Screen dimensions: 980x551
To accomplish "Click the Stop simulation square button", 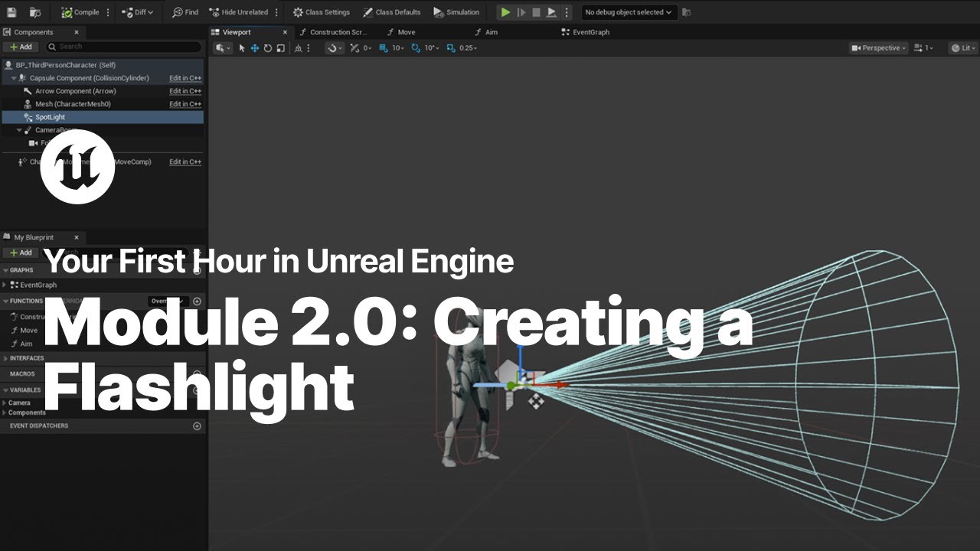I will (536, 12).
